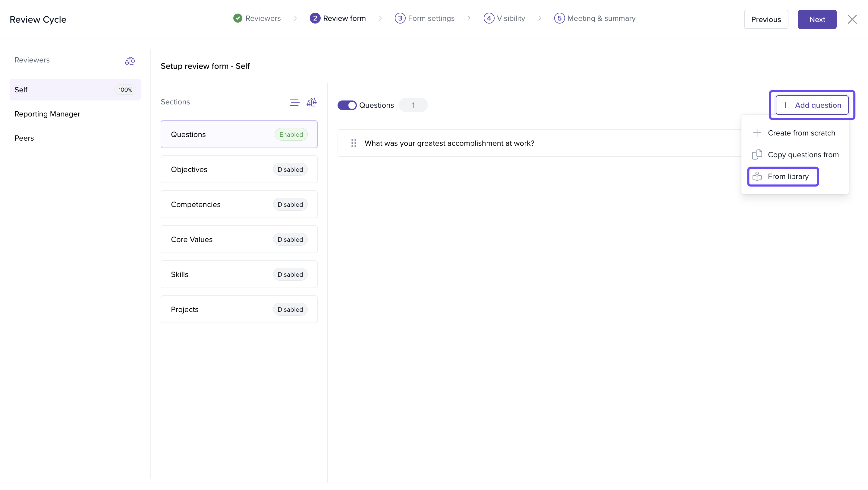Toggle off the Questions section switch

tap(347, 105)
